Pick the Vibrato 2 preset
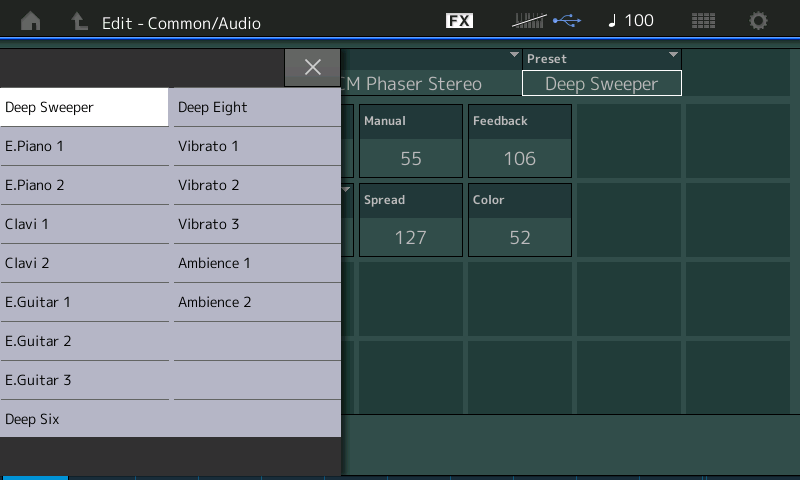800x480 pixels. (x=257, y=185)
